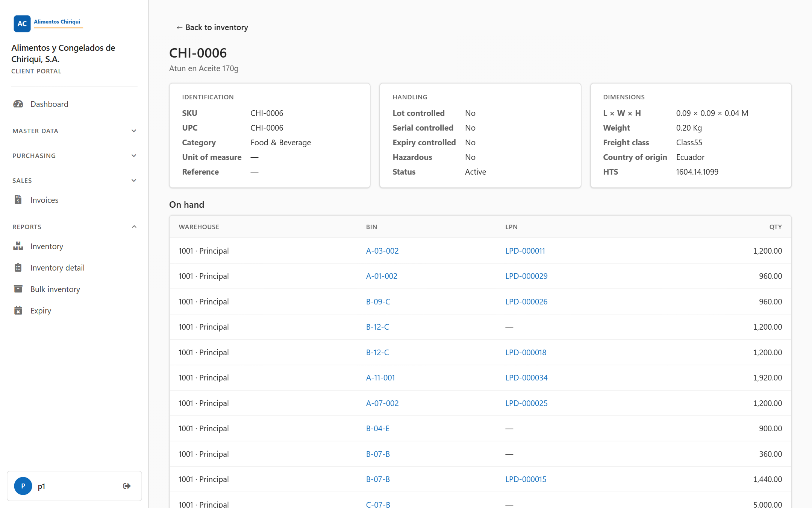Open bin C-07-B
The height and width of the screenshot is (508, 812).
tap(378, 504)
